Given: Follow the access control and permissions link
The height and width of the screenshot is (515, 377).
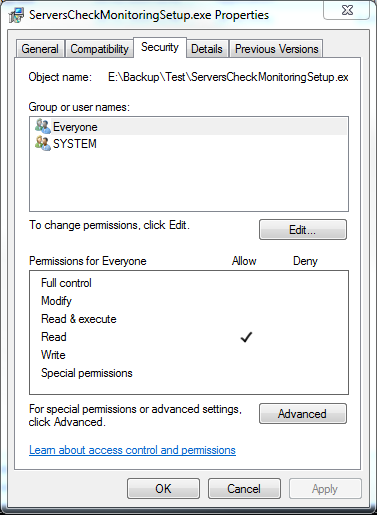Looking at the screenshot, I should (132, 450).
